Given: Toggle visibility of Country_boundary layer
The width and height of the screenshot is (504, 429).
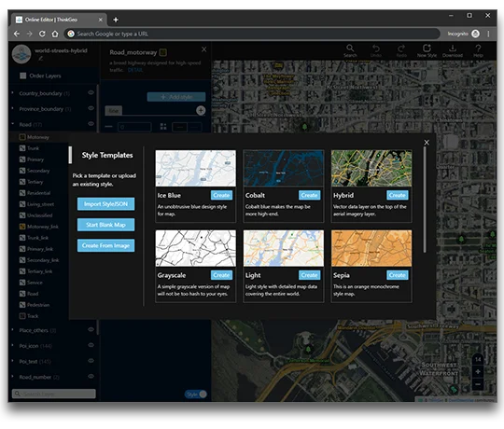Looking at the screenshot, I should click(91, 93).
